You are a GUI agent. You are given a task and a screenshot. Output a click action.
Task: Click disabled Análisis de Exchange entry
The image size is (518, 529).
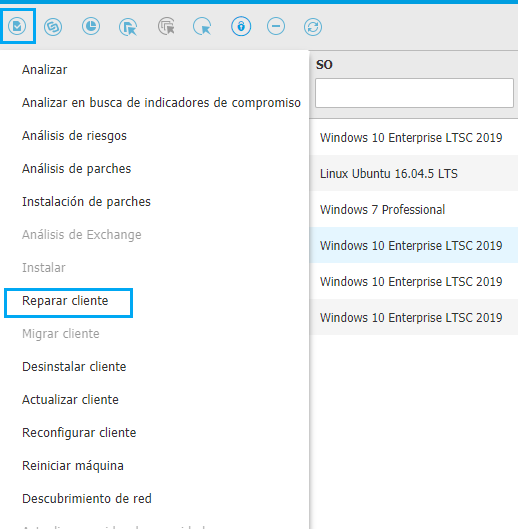coord(82,235)
